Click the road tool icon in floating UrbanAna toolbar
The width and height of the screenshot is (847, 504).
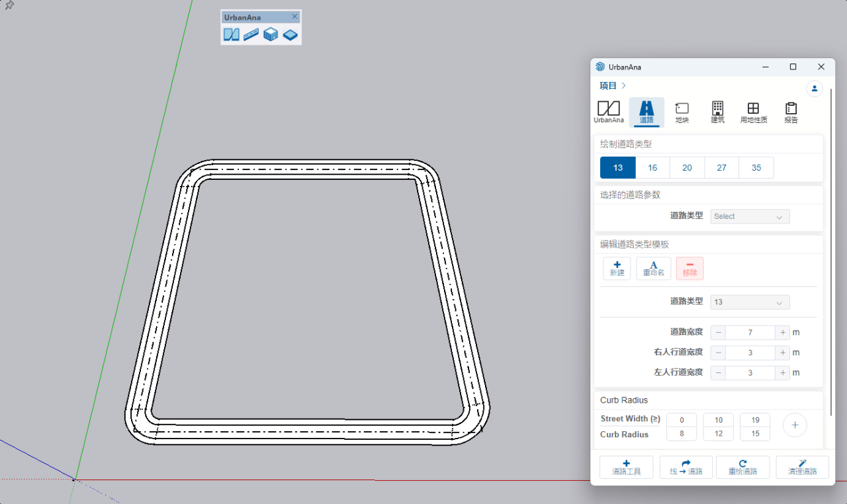tap(251, 34)
